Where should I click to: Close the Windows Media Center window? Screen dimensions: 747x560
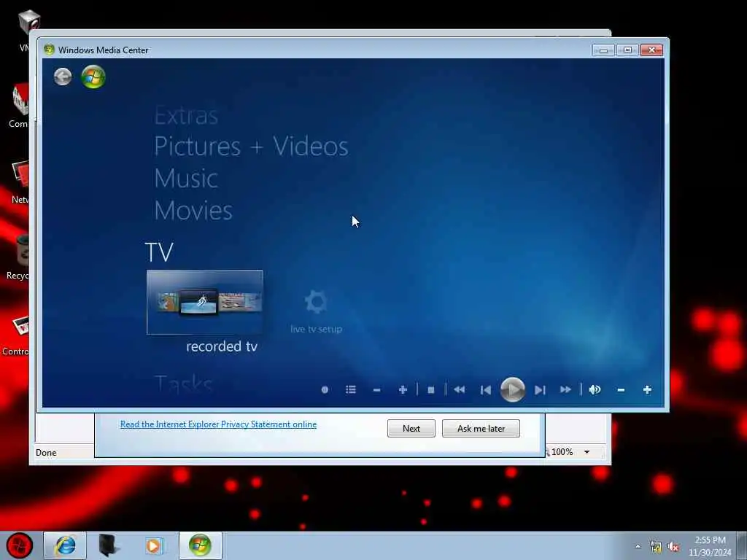pyautogui.click(x=651, y=50)
